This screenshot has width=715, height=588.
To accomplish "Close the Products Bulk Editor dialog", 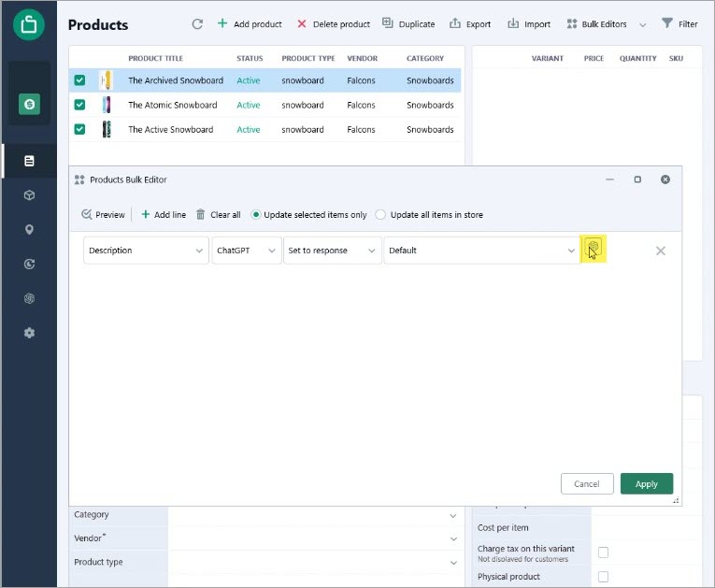I will click(x=665, y=179).
